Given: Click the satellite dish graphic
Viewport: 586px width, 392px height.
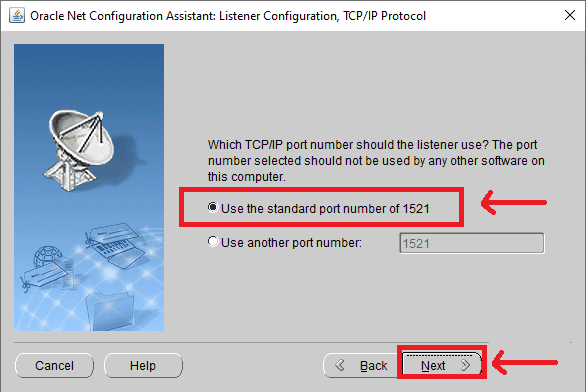Looking at the screenshot, I should (x=80, y=150).
